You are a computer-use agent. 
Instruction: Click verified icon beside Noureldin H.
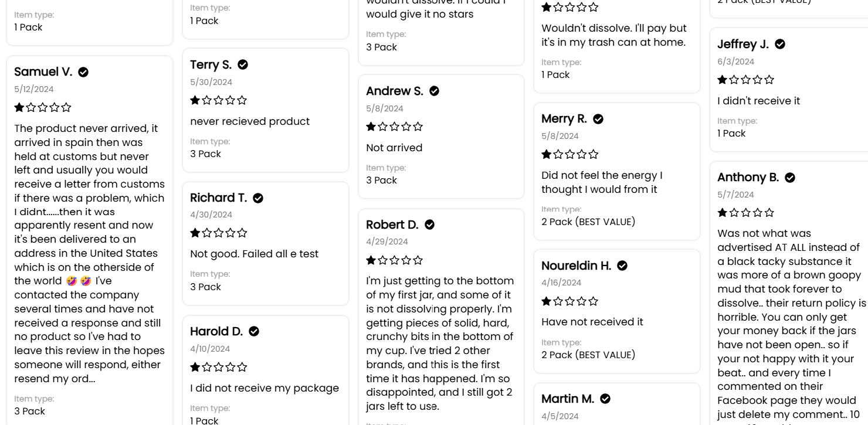click(x=622, y=266)
